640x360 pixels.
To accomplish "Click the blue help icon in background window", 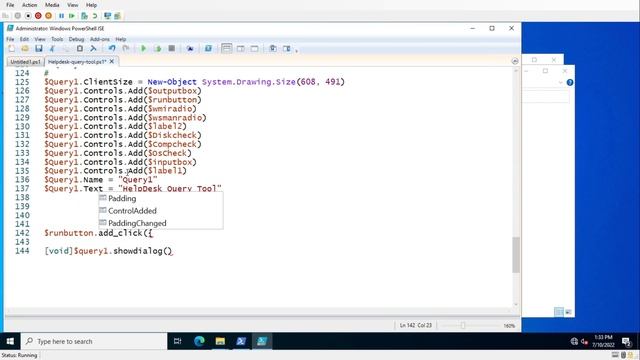I will (570, 82).
